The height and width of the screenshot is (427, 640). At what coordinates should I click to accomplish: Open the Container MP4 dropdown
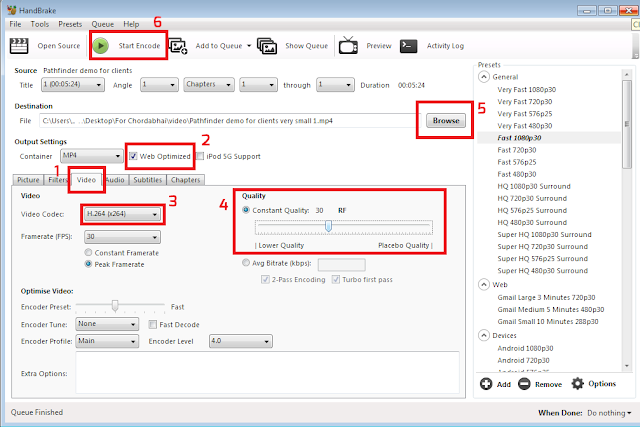click(x=92, y=156)
